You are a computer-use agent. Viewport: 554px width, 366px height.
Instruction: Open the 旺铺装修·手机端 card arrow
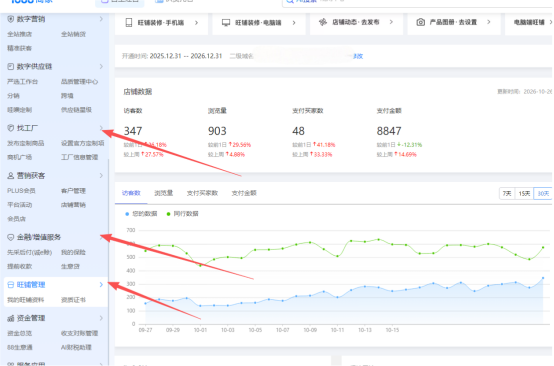pyautogui.click(x=196, y=23)
